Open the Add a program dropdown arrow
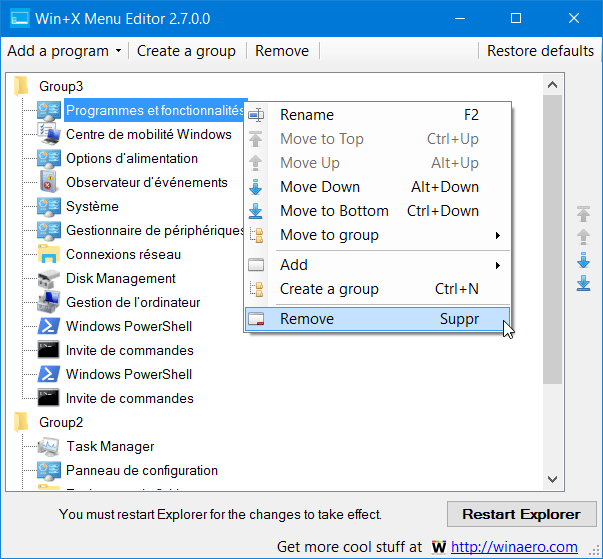The height and width of the screenshot is (559, 603). click(x=118, y=51)
